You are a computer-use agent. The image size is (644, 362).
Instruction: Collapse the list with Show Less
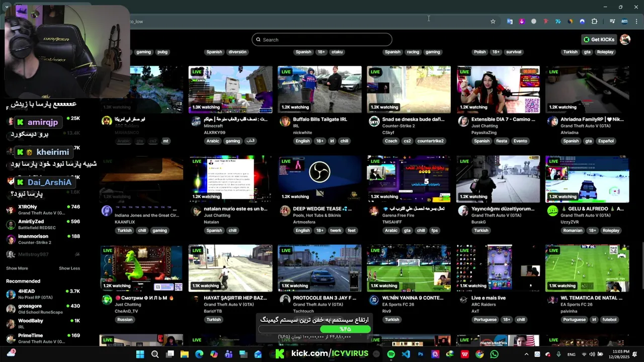(x=69, y=268)
